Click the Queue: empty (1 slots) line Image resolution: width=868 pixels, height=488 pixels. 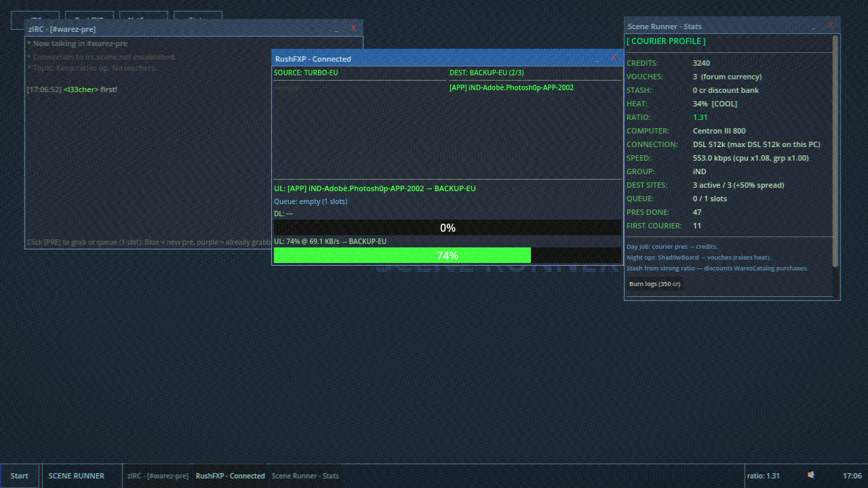click(311, 201)
